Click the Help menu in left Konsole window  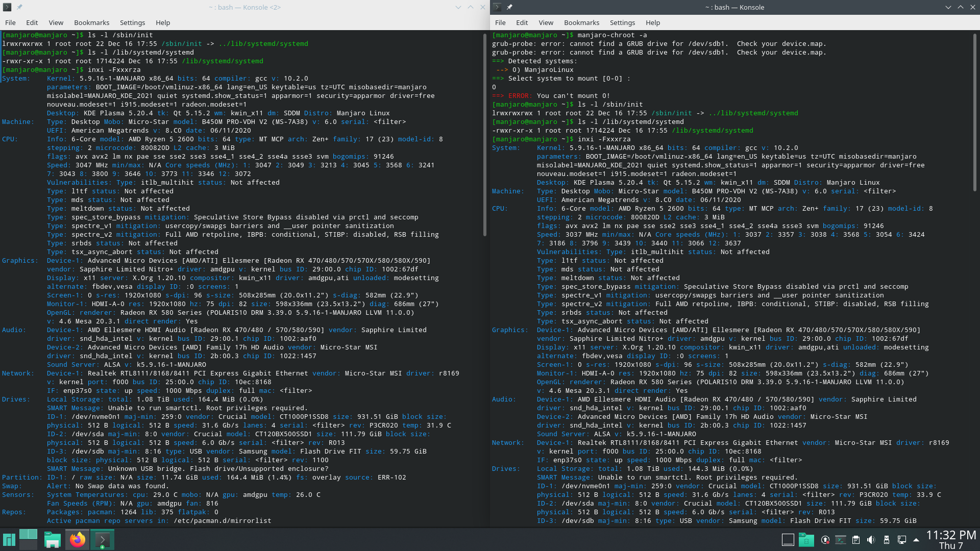[163, 22]
